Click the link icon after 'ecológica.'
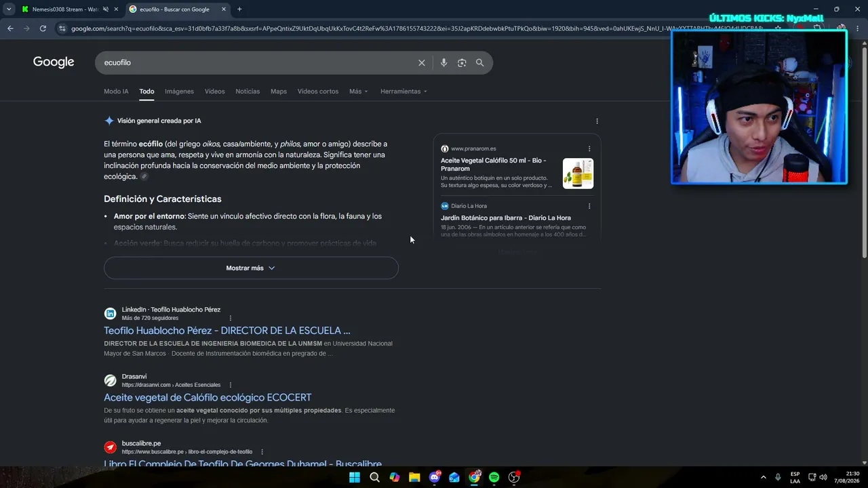868x488 pixels. (x=144, y=177)
